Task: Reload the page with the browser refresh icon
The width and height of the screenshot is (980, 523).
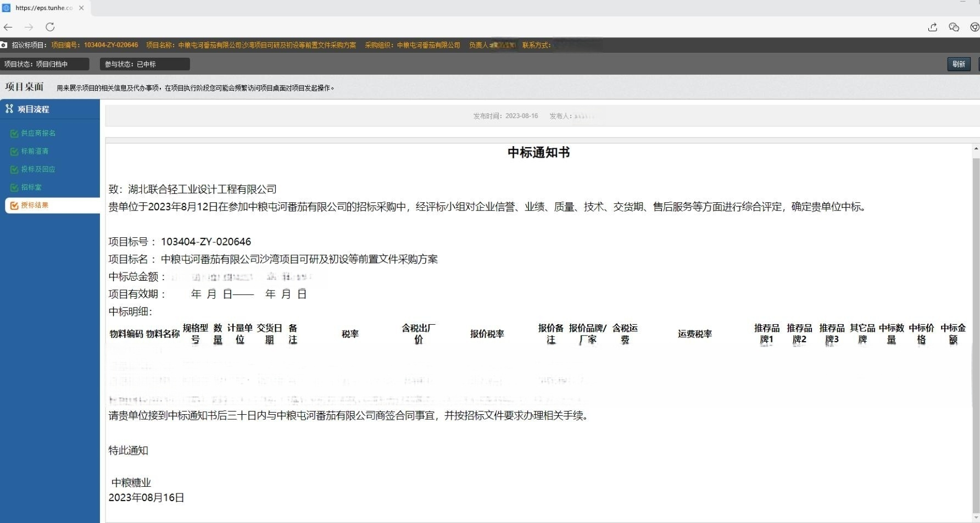Action: (x=50, y=27)
